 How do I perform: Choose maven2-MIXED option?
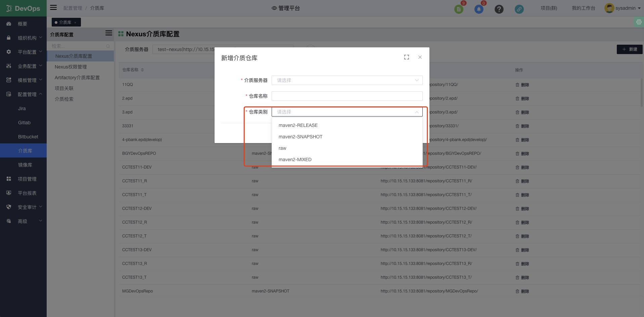point(347,160)
